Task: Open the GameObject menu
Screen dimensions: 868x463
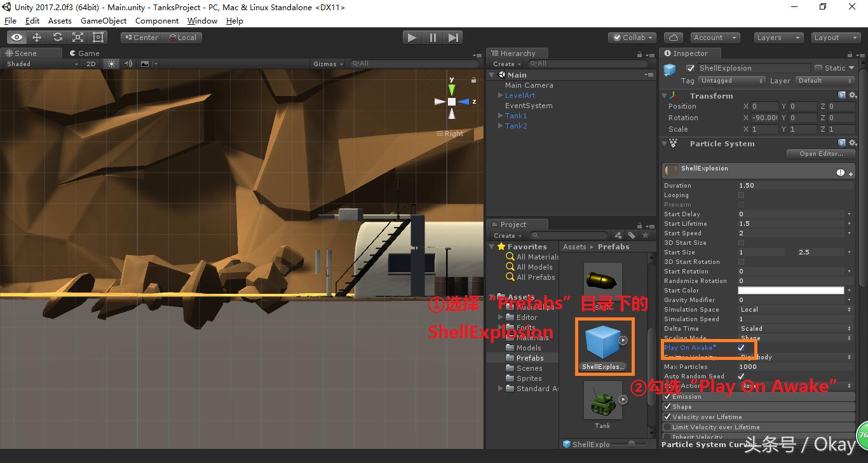Action: (104, 20)
